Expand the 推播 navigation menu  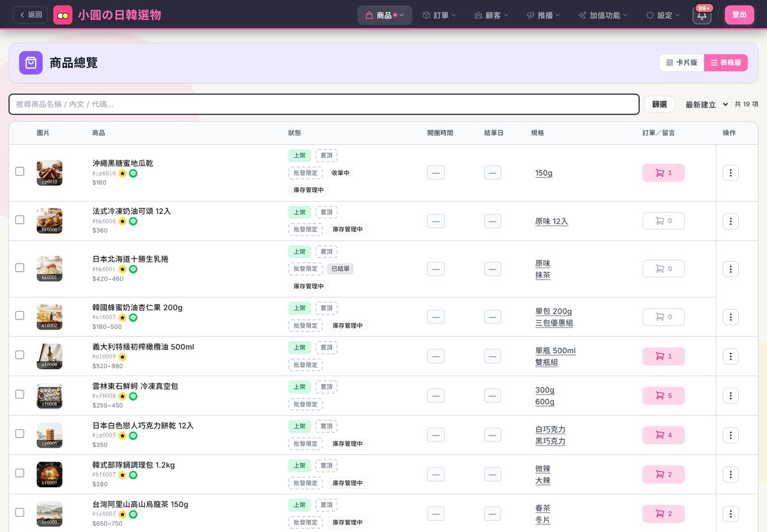point(543,15)
